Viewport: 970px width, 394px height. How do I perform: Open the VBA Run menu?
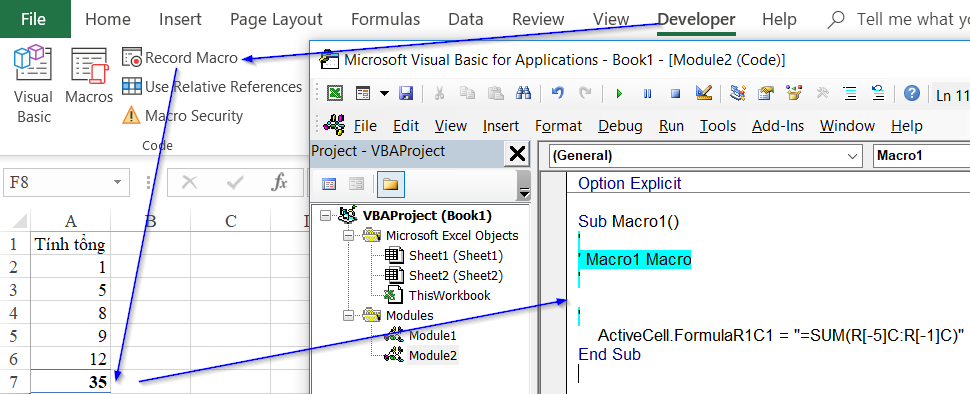[671, 126]
